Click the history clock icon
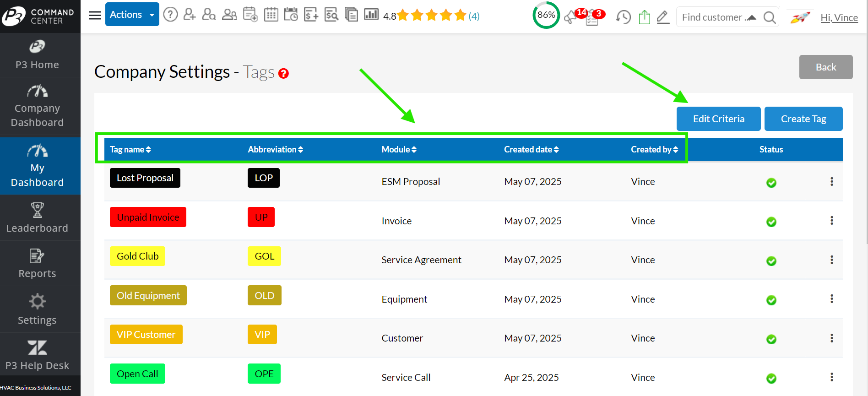The image size is (868, 396). [623, 17]
